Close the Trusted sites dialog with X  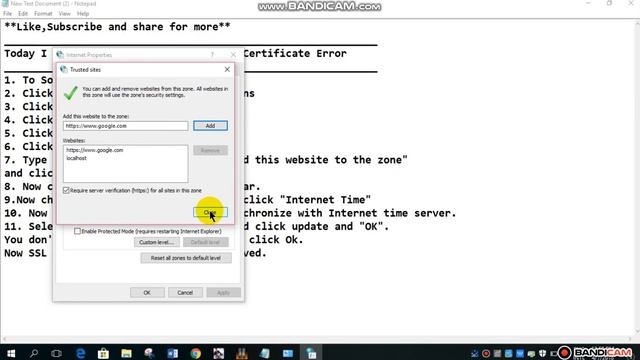tap(227, 69)
